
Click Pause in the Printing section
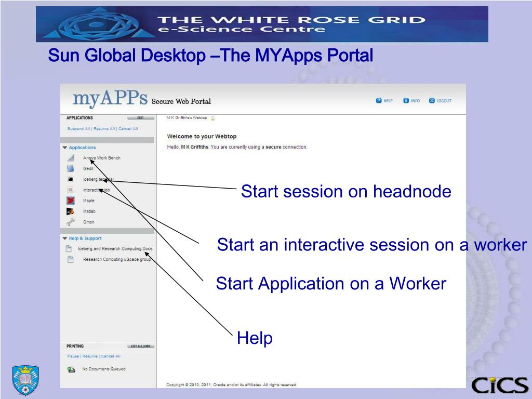pyautogui.click(x=73, y=356)
